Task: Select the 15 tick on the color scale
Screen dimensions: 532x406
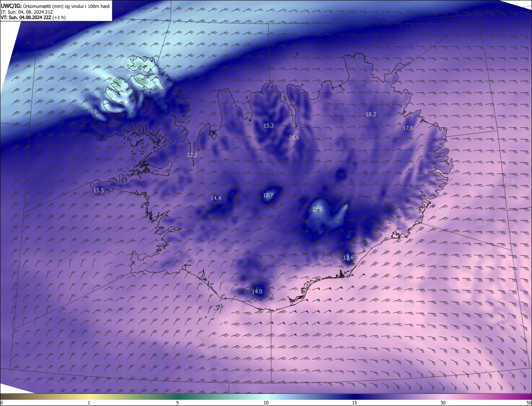Action: 355,403
